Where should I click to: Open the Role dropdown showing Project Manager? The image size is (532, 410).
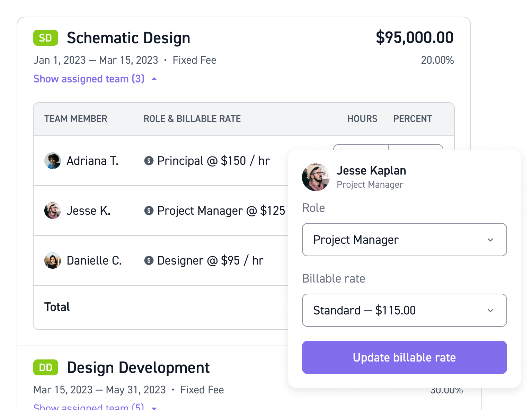[404, 240]
